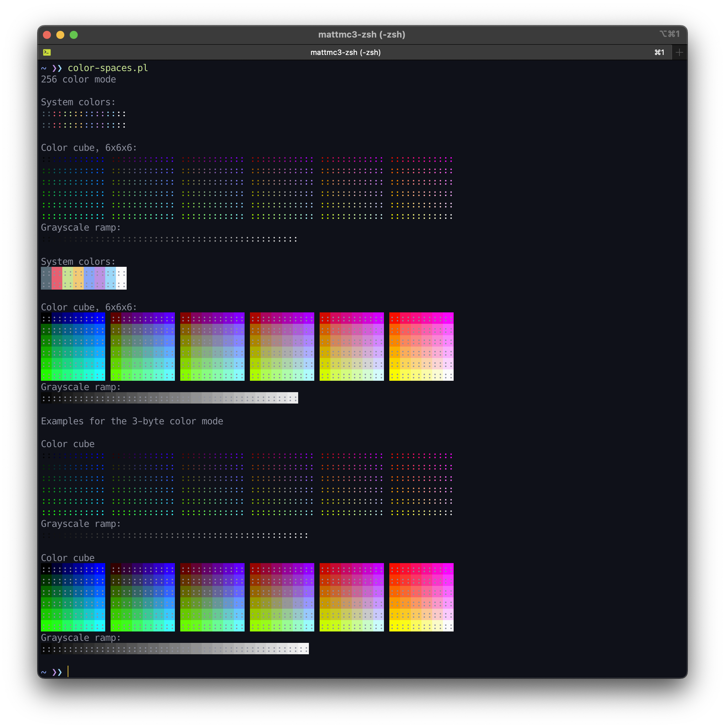This screenshot has height=728, width=725.
Task: Click the last 'Grayscale ramp:' heading
Action: click(x=81, y=638)
